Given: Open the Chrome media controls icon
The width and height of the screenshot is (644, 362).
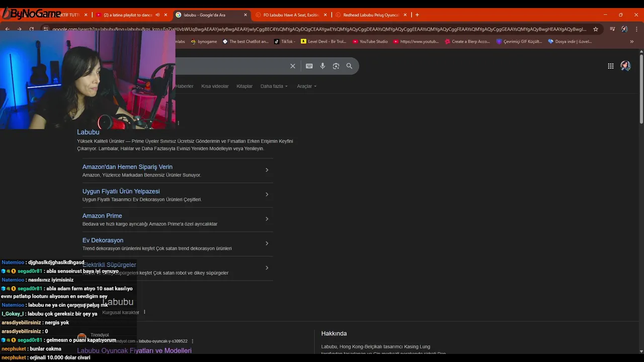Looking at the screenshot, I should click(x=612, y=29).
